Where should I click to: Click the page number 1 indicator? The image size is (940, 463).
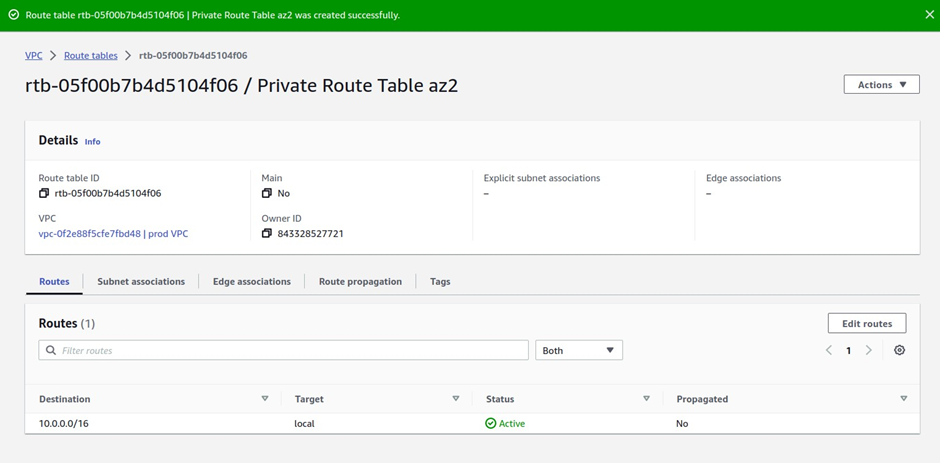coord(848,350)
